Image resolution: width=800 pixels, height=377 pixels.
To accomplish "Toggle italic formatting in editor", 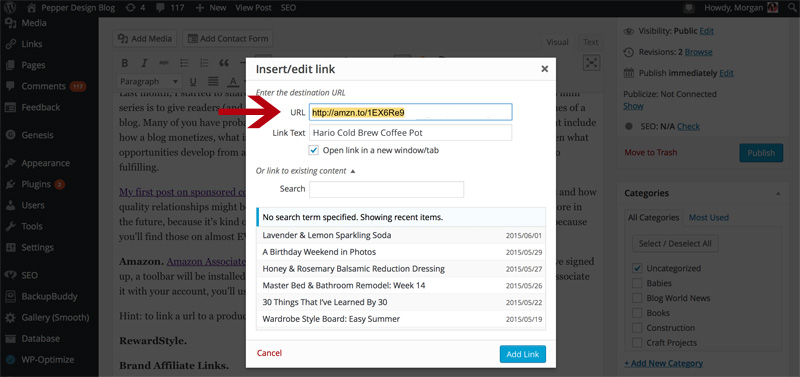I will click(144, 63).
